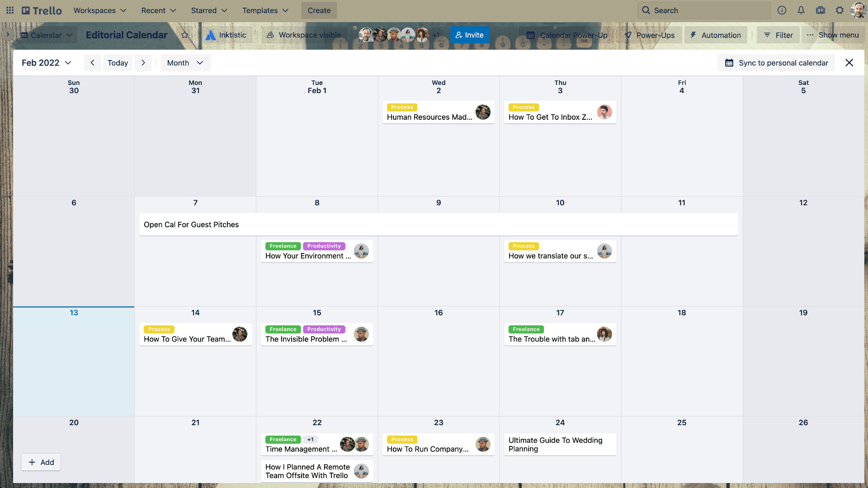
Task: Open the information help icon
Action: coord(782,10)
